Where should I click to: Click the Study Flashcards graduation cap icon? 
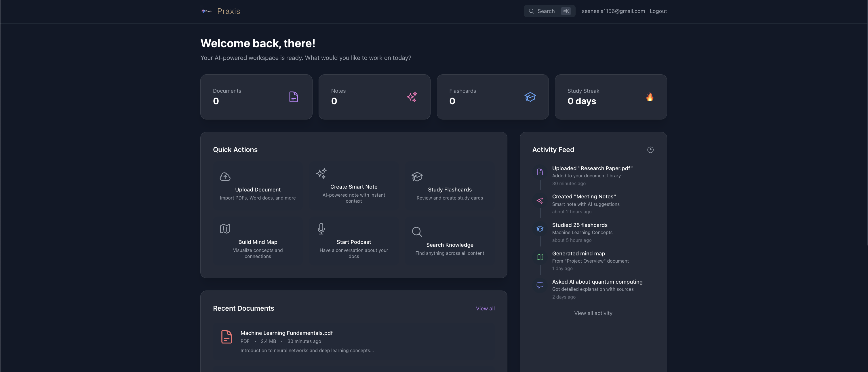417,176
